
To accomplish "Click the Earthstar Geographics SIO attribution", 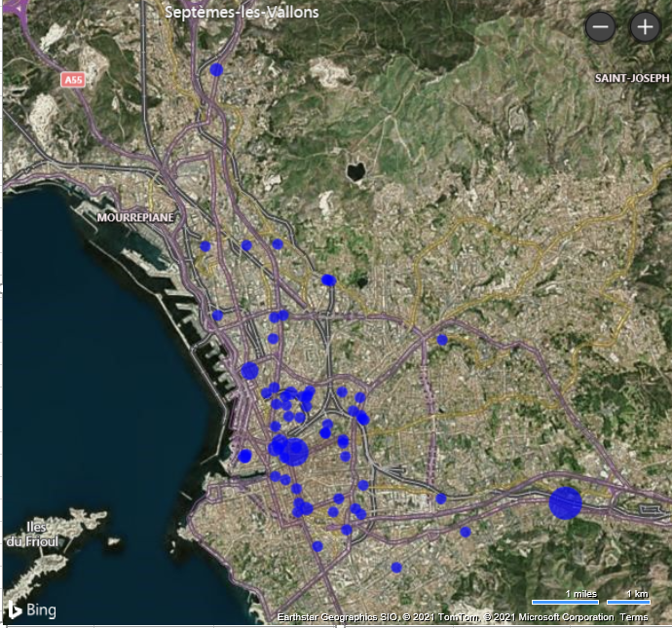I will pyautogui.click(x=338, y=617).
